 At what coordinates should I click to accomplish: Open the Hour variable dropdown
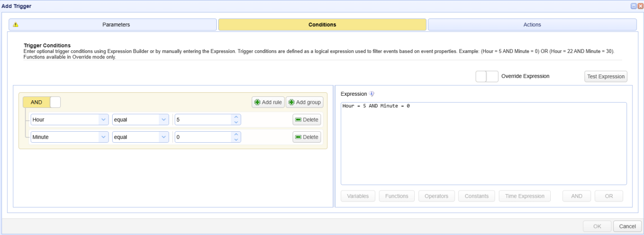[x=69, y=120]
